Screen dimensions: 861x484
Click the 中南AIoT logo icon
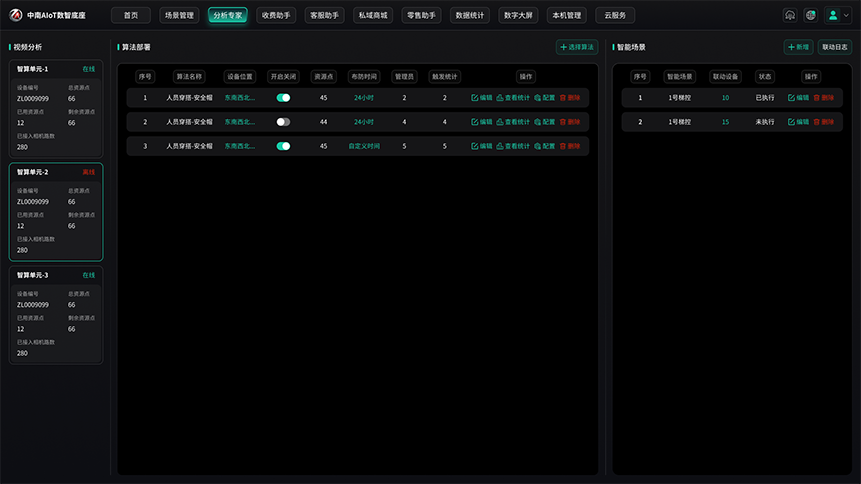pyautogui.click(x=15, y=15)
